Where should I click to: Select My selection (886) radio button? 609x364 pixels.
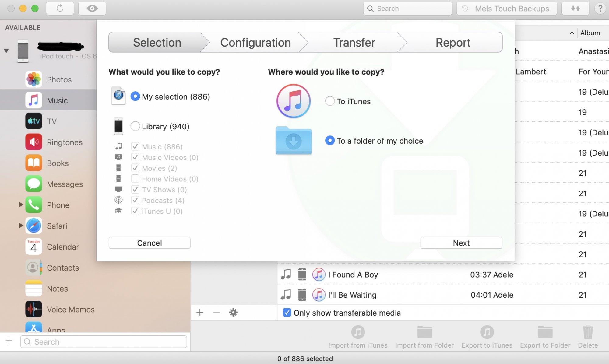[x=135, y=96]
